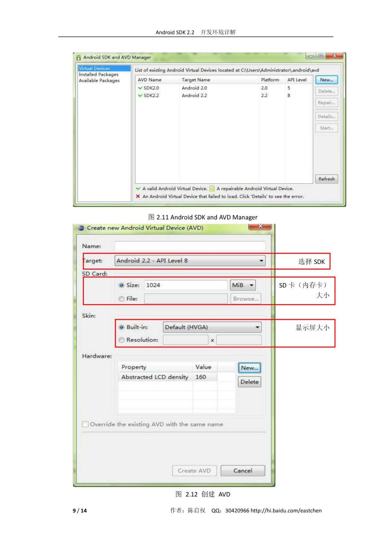The width and height of the screenshot is (392, 554).
Task: Maximize the AVD Manager window
Action: pos(321,56)
